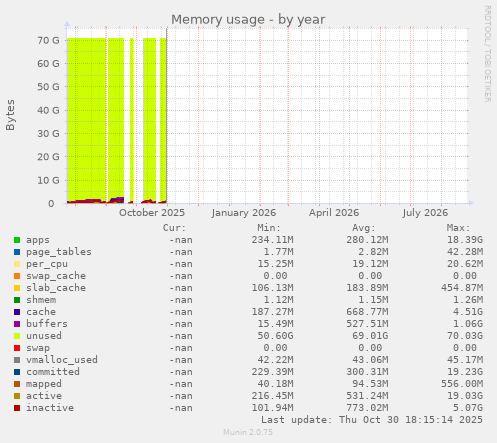Click the committed navy legend swatch
Screen dimensions: 497x443
[17, 372]
